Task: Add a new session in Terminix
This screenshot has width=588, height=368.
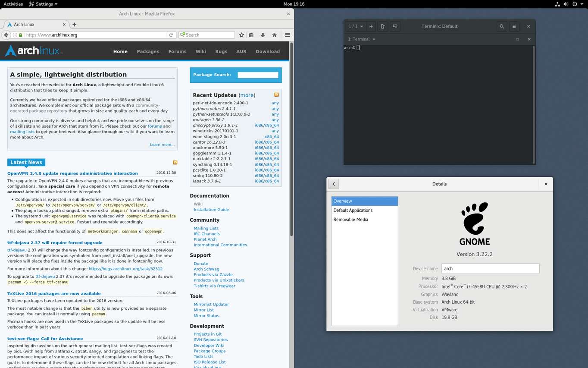Action: [x=371, y=26]
